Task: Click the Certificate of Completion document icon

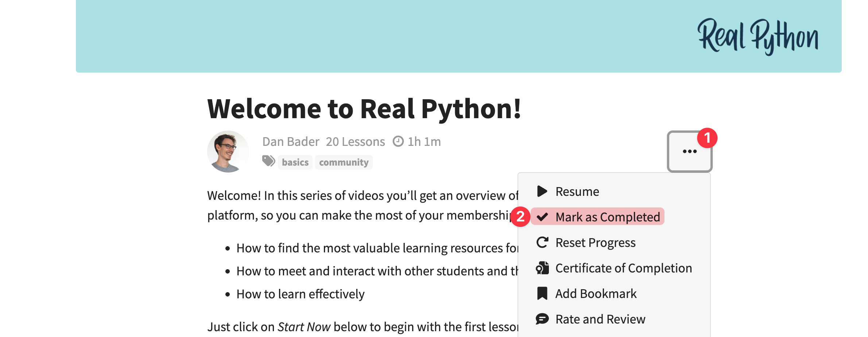Action: (542, 268)
